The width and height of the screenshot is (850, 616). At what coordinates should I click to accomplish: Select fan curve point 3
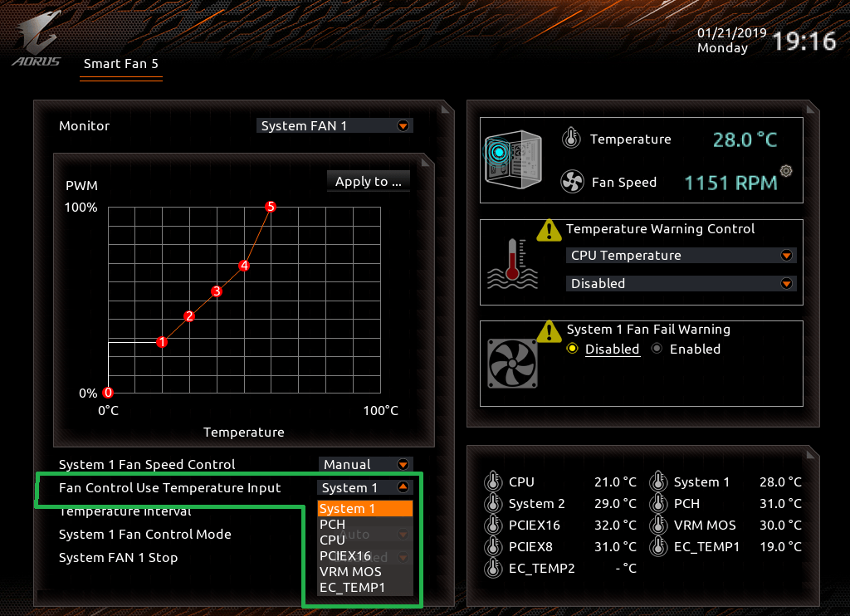(x=217, y=291)
